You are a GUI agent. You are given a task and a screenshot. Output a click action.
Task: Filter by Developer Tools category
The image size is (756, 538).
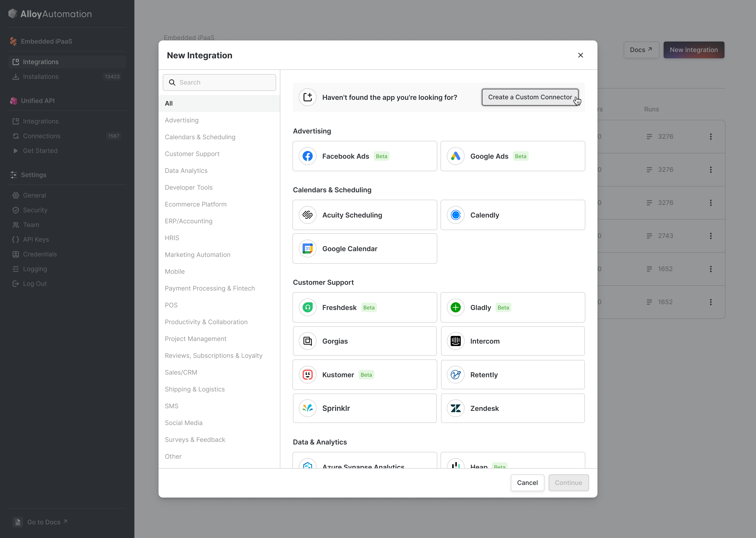pos(219,188)
